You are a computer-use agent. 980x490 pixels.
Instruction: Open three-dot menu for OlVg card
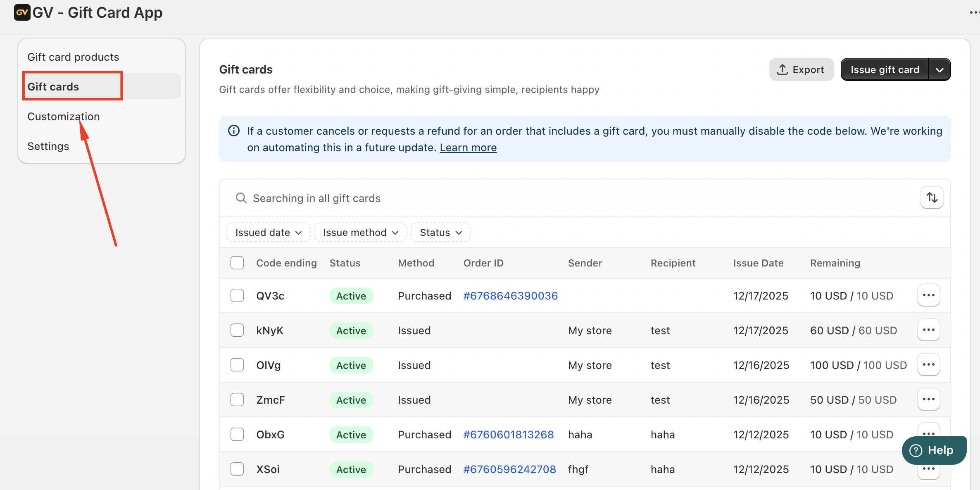pos(928,365)
